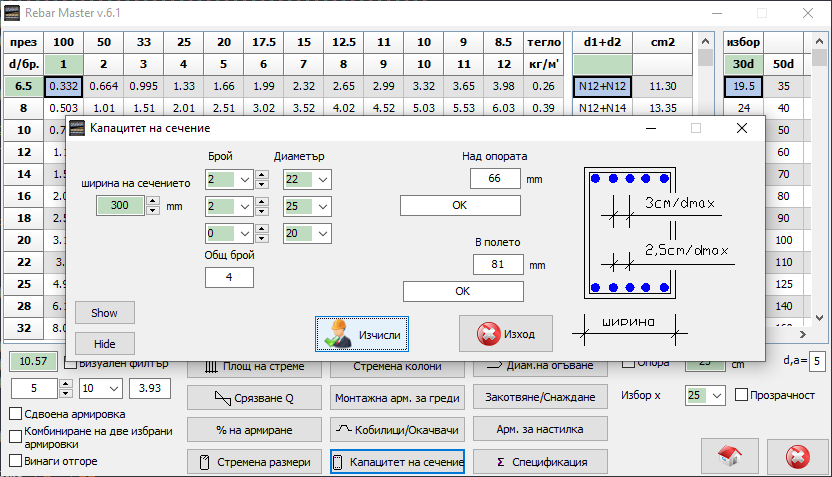
Task: Select the 30d column header cell
Action: coord(744,64)
